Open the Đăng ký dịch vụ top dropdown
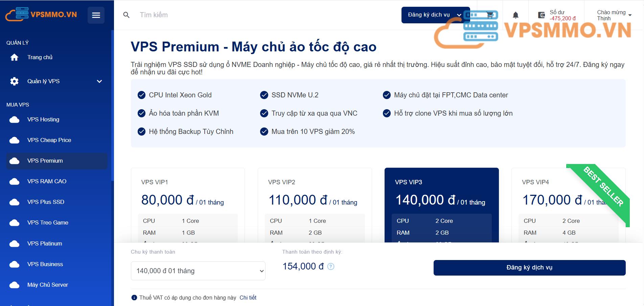The width and height of the screenshot is (644, 306). [x=436, y=15]
